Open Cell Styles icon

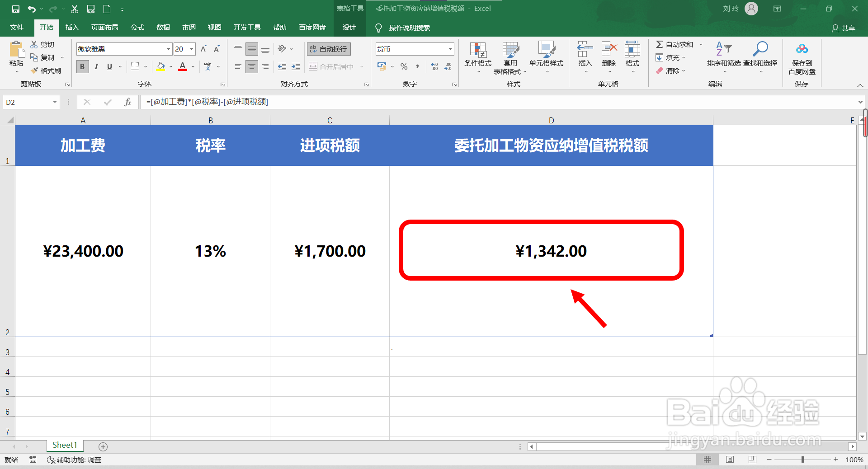546,50
